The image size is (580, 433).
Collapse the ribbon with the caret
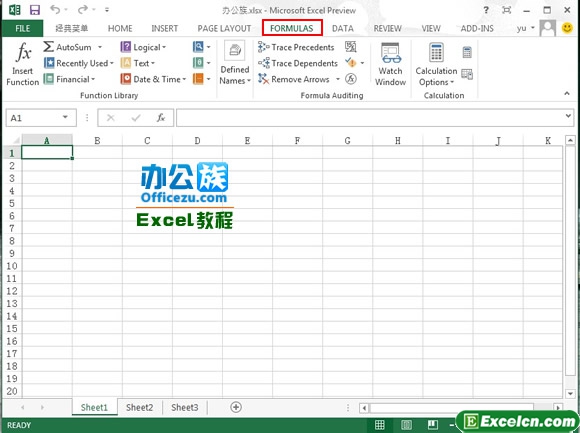(567, 94)
